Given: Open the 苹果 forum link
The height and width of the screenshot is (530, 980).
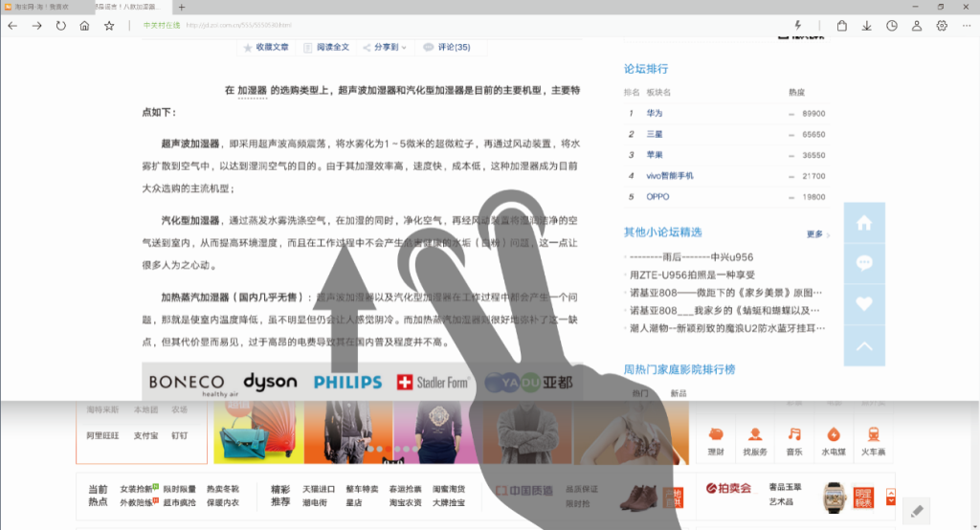Looking at the screenshot, I should tap(655, 155).
